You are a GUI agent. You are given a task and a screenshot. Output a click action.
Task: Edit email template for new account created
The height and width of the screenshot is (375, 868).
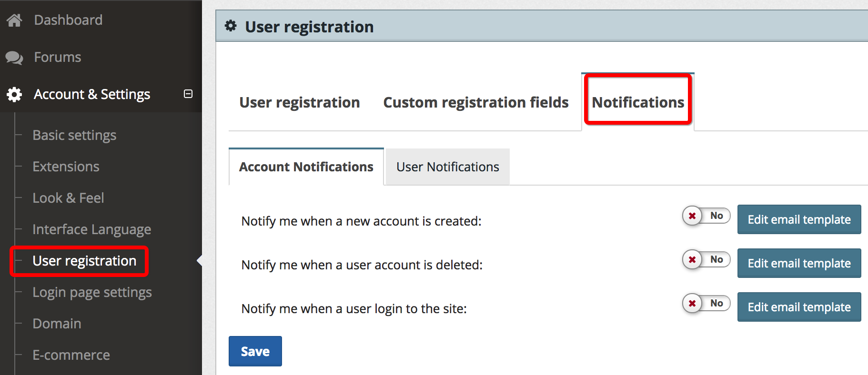click(799, 219)
